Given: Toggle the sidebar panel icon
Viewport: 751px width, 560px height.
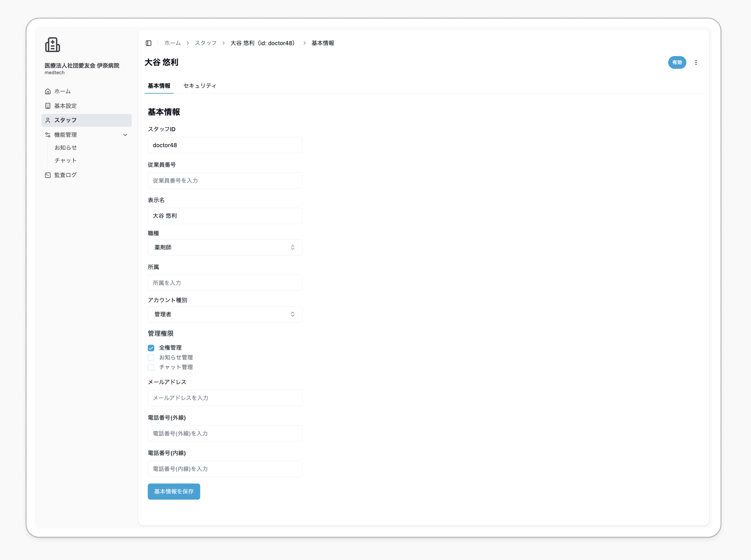Looking at the screenshot, I should [x=148, y=43].
